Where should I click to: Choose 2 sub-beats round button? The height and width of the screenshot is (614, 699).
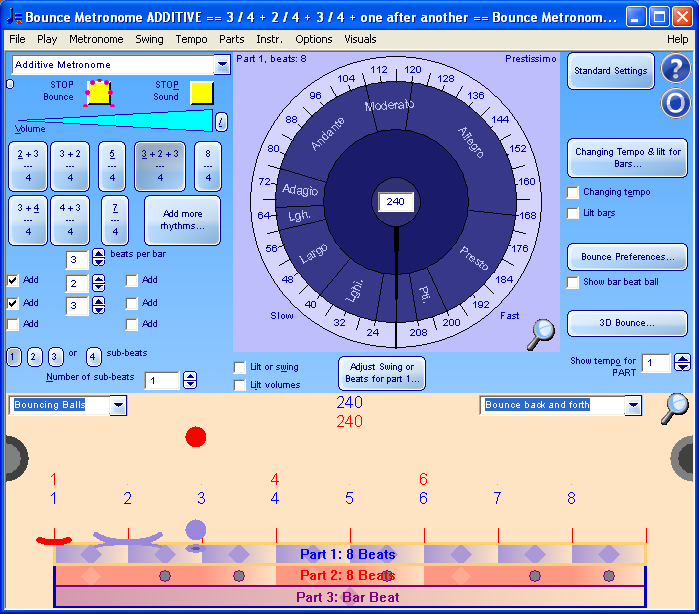click(34, 357)
